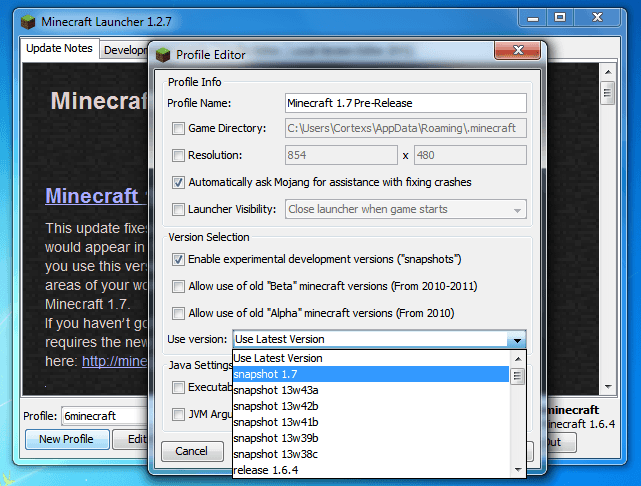Click the Minecraft block icon in Profile Editor title
This screenshot has width=641, height=486.
pyautogui.click(x=163, y=55)
